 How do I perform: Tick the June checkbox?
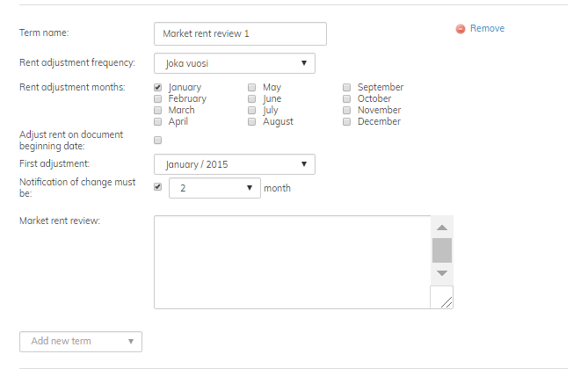point(252,99)
